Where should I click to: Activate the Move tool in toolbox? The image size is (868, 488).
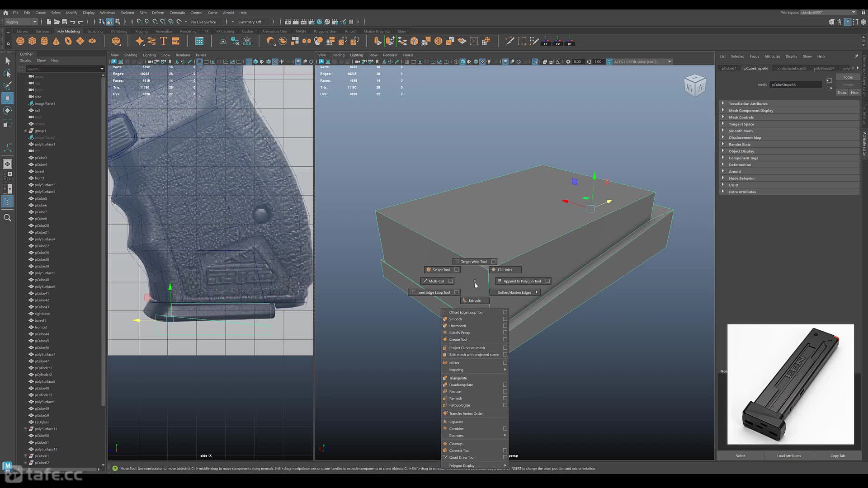click(x=8, y=98)
